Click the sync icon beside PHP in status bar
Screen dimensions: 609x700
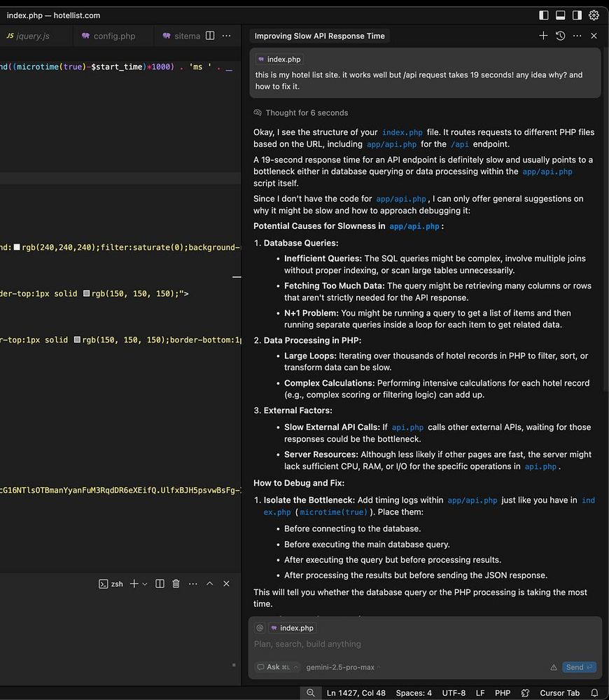pyautogui.click(x=525, y=693)
